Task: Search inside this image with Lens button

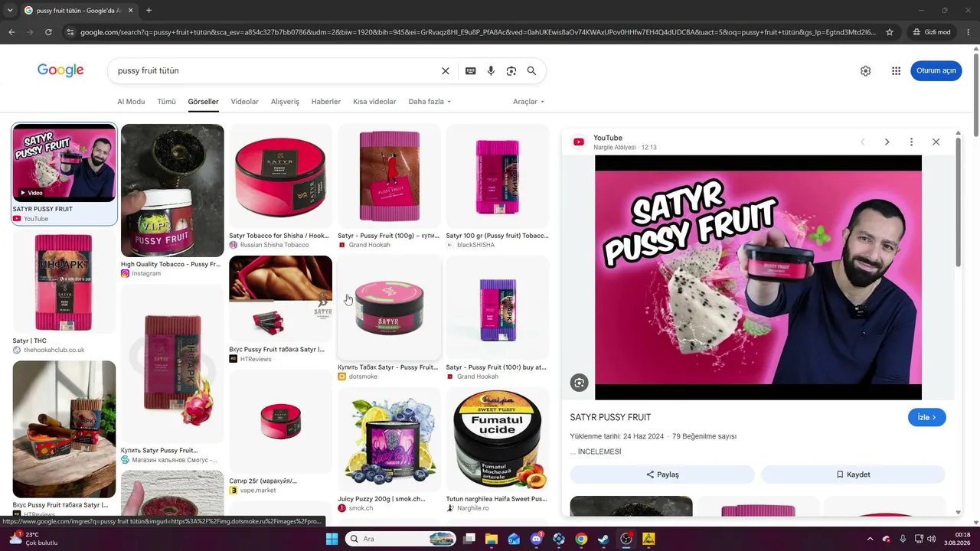Action: [580, 383]
